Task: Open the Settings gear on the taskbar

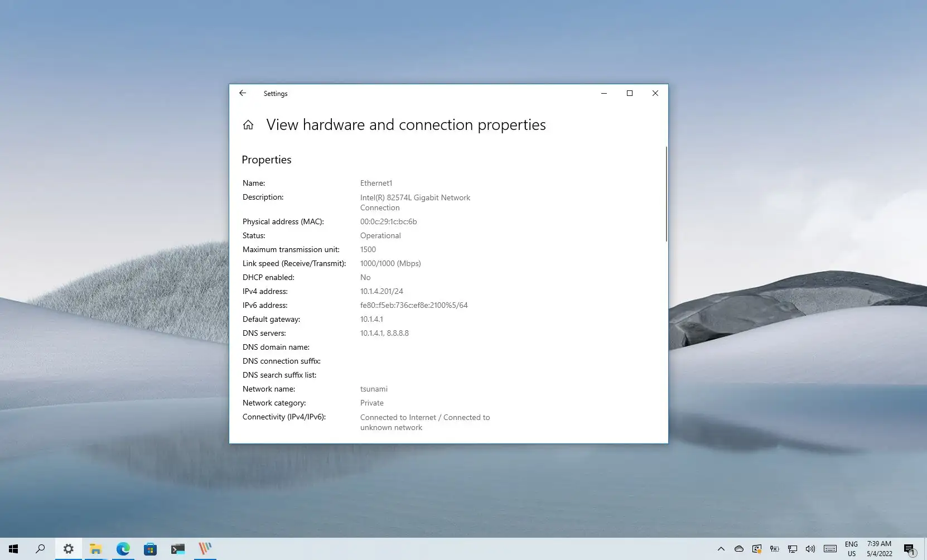Action: pyautogui.click(x=68, y=548)
